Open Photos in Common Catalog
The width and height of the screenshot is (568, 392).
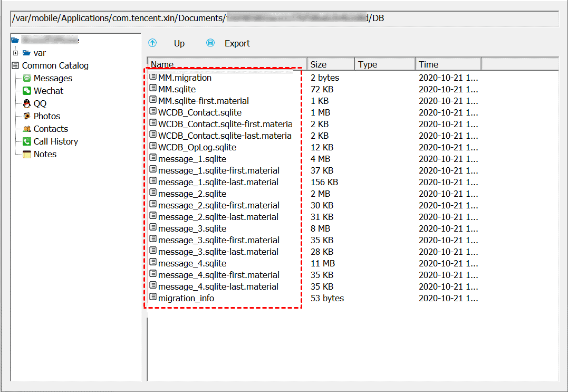click(46, 116)
